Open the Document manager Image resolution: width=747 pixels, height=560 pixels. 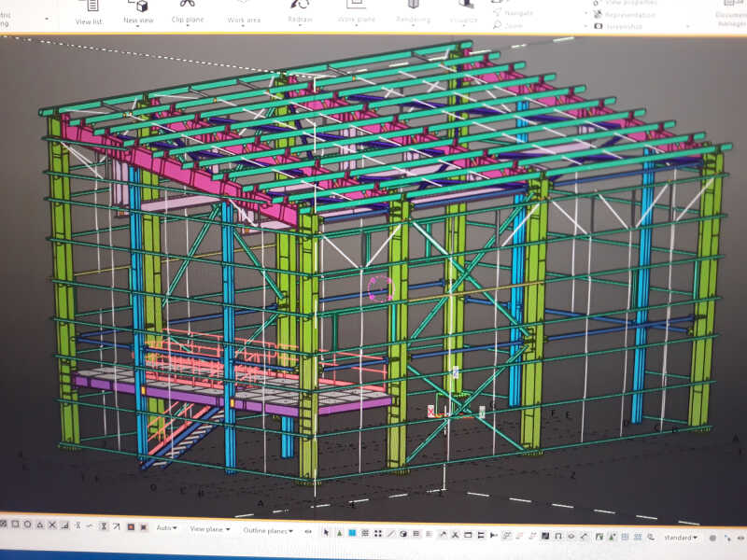click(x=730, y=10)
